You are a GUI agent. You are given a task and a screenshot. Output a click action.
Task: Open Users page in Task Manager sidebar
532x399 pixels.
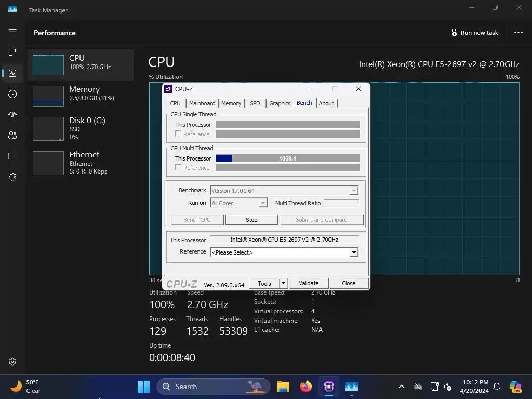[12, 136]
